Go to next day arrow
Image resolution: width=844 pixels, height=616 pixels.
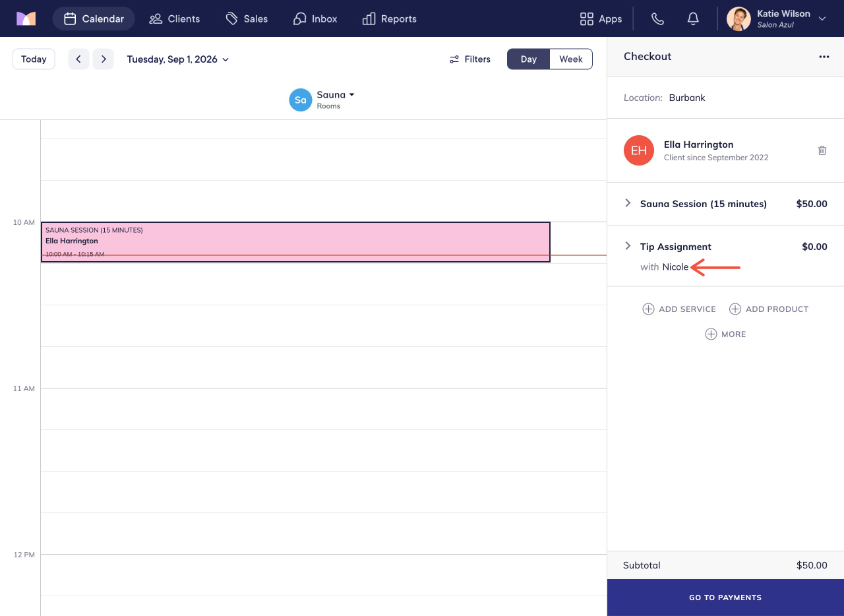click(104, 59)
